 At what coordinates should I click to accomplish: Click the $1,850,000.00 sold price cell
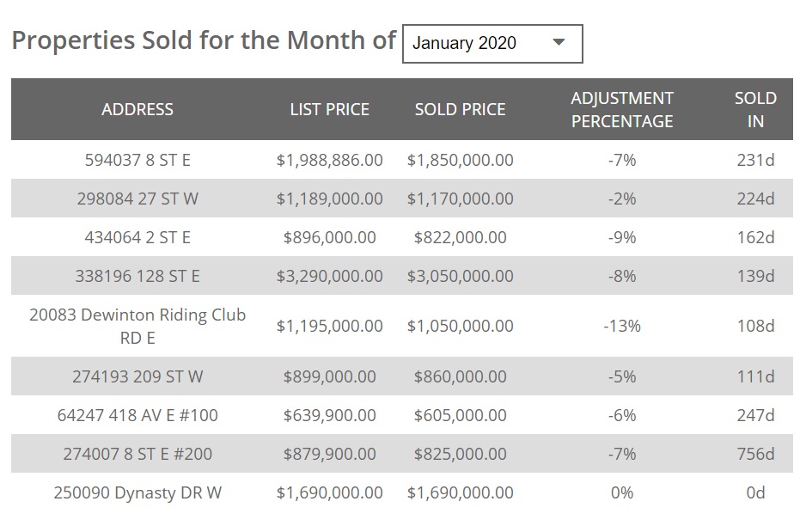click(x=460, y=160)
